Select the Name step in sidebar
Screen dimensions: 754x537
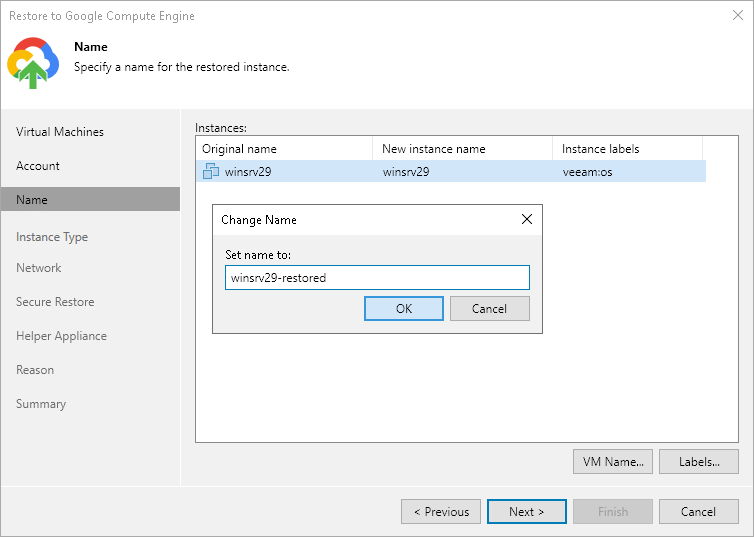pyautogui.click(x=90, y=200)
